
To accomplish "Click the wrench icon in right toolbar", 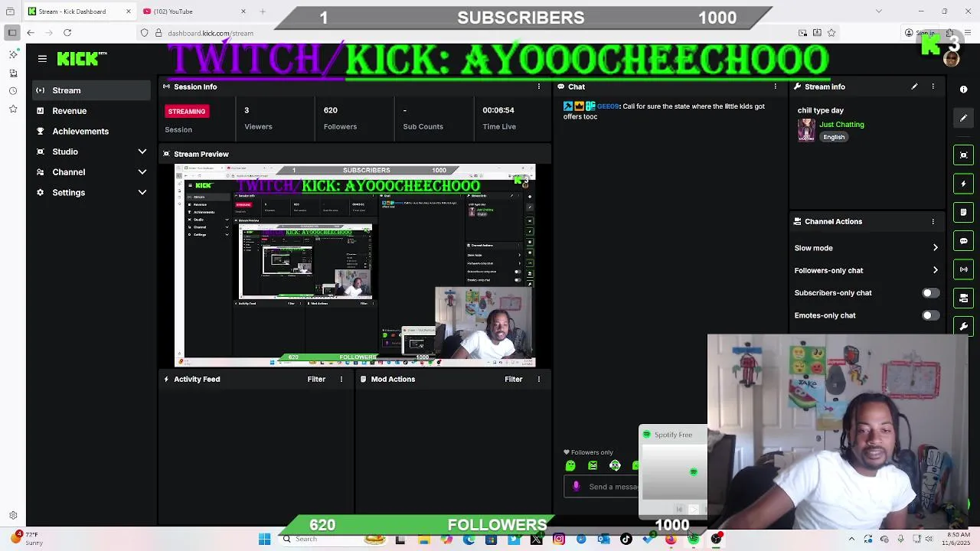I will point(963,326).
